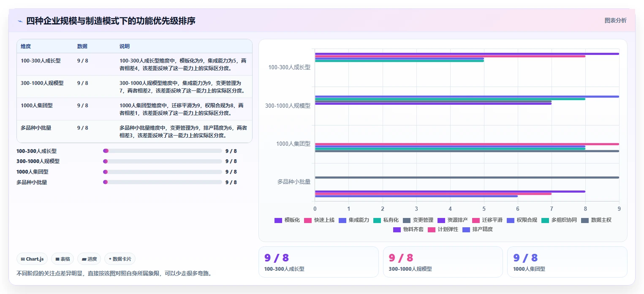
Task: Toggle the 快速上线 legend item
Action: [x=319, y=220]
